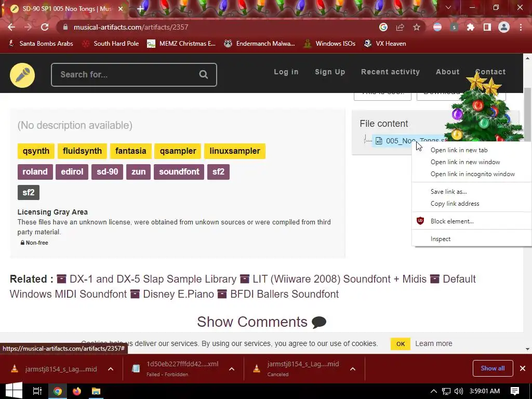Expand first jarmstj8154_s_Lag .mid download options
This screenshot has height=399, width=532.
click(x=111, y=369)
